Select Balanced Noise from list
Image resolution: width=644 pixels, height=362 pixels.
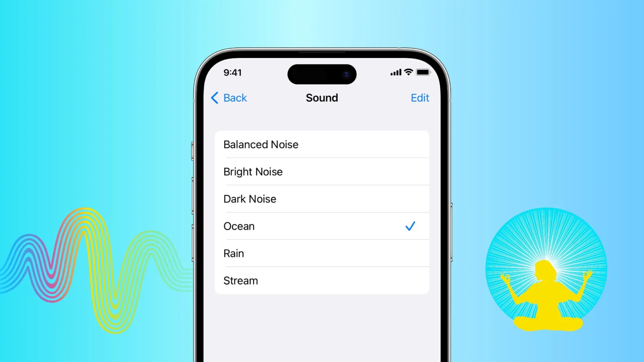[x=322, y=144]
